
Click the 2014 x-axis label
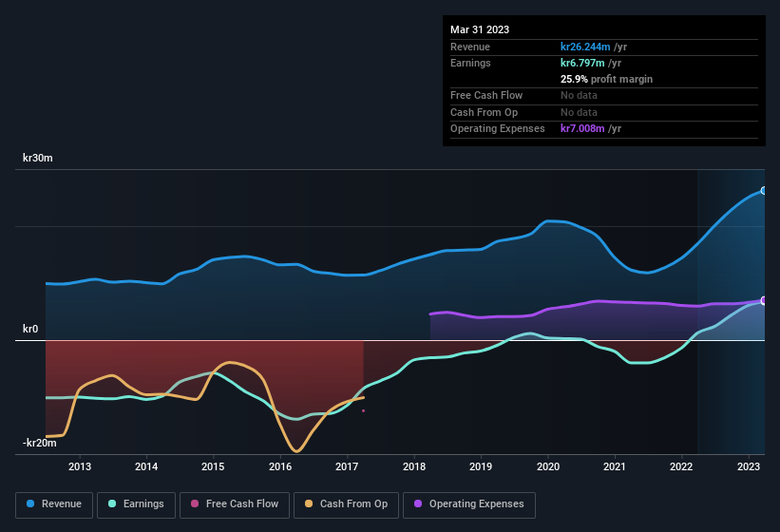pos(146,466)
